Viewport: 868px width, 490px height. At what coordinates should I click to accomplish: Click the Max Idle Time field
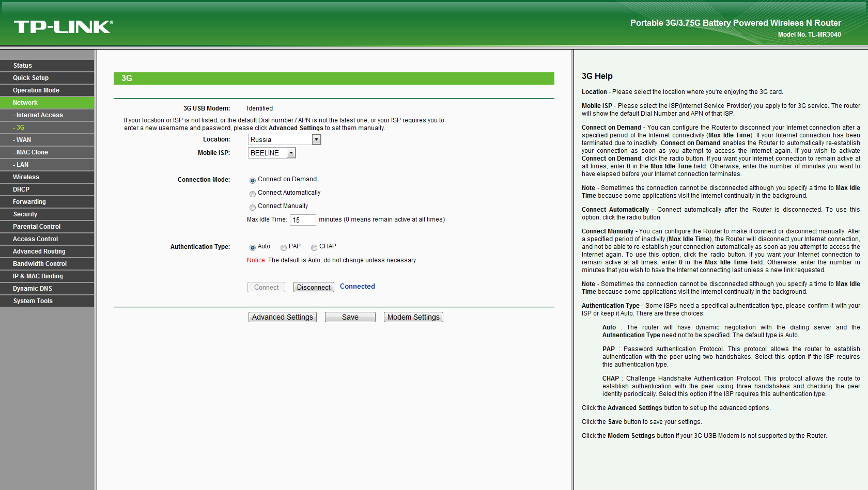(303, 220)
